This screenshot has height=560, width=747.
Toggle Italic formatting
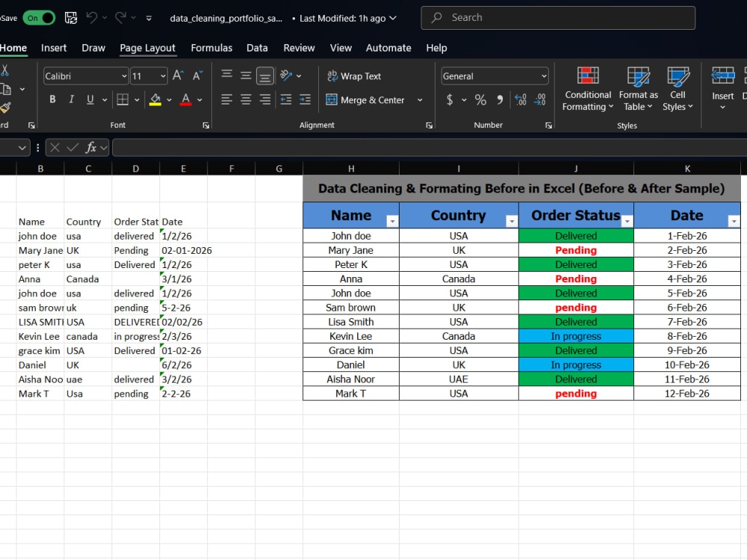point(72,99)
